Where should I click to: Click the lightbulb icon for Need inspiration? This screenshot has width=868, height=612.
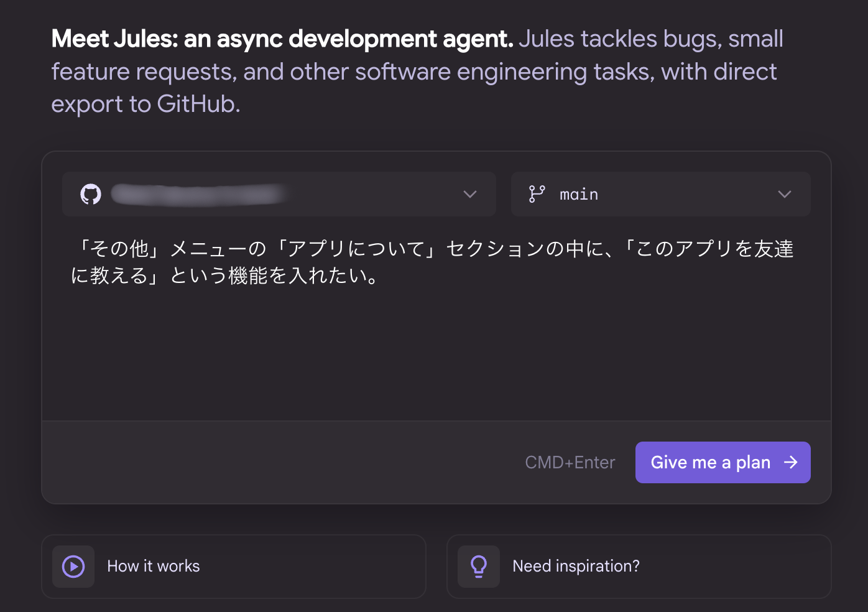(x=479, y=567)
